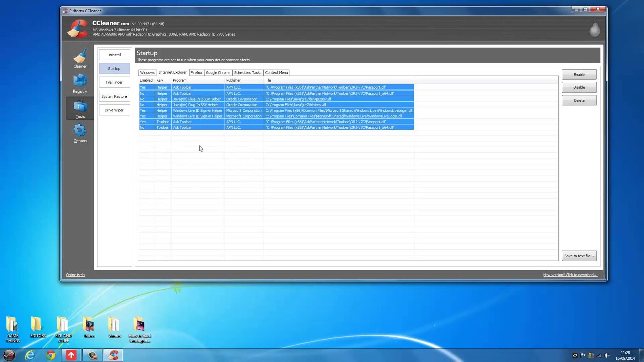Open the System Restore tool

[114, 96]
